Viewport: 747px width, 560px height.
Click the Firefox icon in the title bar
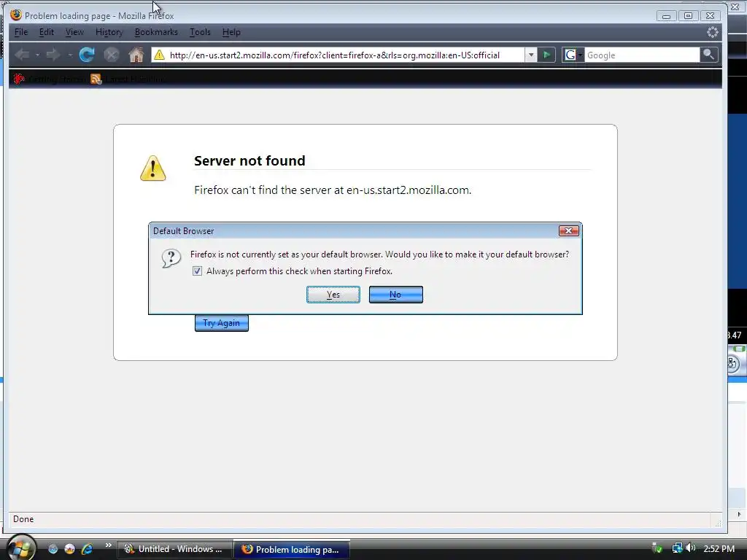pos(16,15)
